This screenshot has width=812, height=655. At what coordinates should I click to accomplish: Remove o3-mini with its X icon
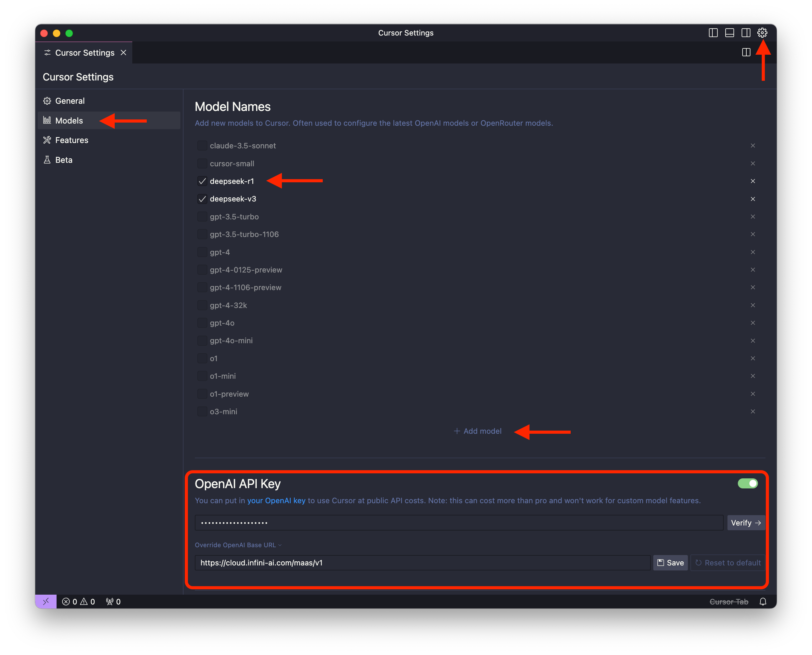tap(753, 412)
